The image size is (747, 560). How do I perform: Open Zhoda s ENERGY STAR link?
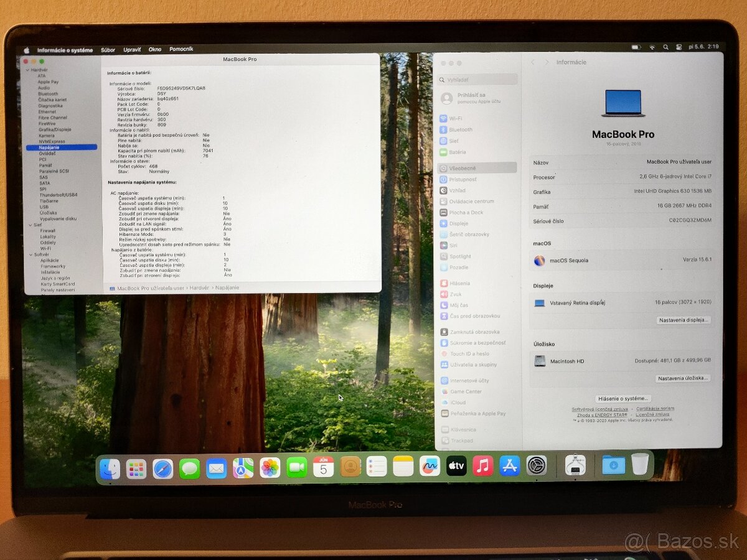pyautogui.click(x=602, y=414)
